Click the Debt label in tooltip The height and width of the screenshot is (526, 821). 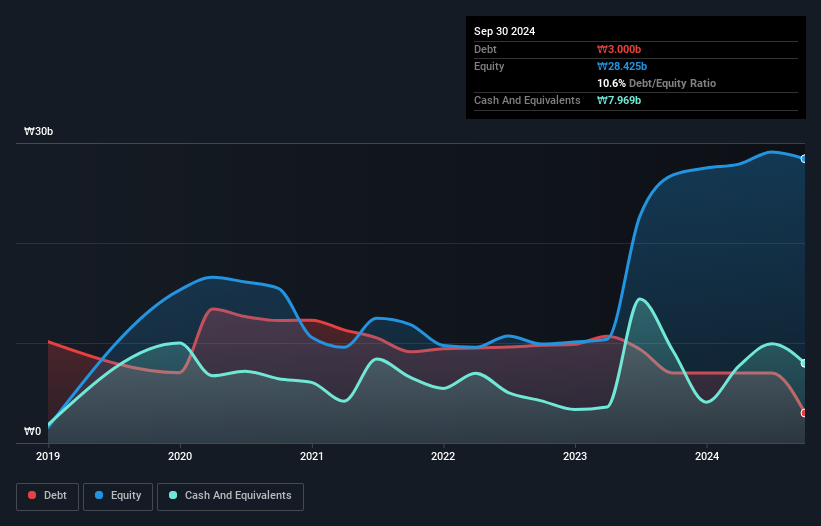485,49
